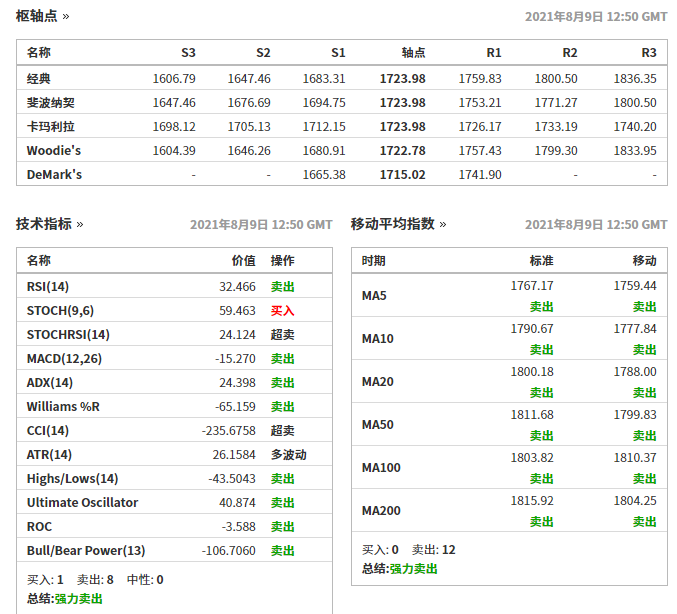Click MACD value -15.270
Image resolution: width=677 pixels, height=614 pixels.
tap(235, 359)
